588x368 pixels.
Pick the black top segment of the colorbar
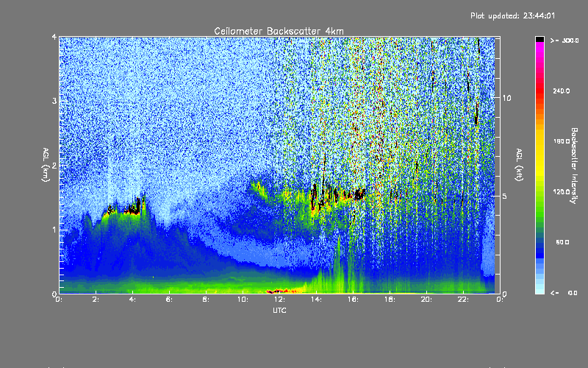(539, 39)
